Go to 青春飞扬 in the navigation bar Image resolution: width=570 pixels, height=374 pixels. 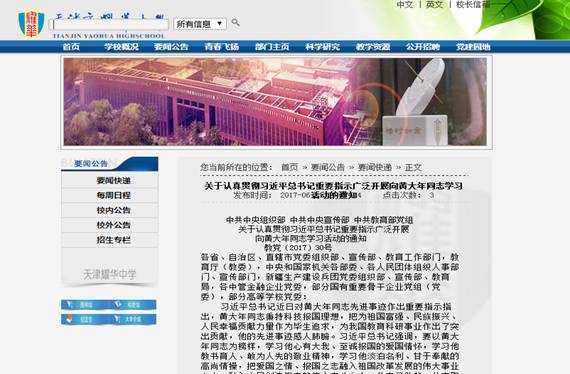222,47
